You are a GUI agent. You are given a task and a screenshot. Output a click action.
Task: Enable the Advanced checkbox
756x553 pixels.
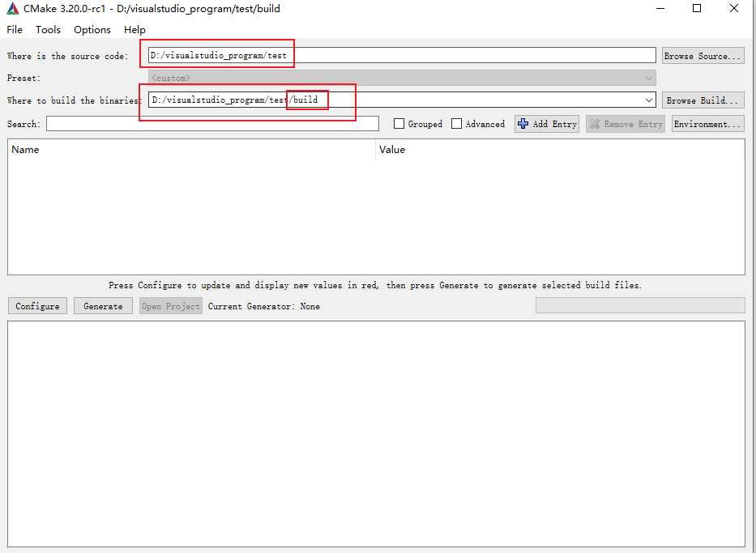456,124
